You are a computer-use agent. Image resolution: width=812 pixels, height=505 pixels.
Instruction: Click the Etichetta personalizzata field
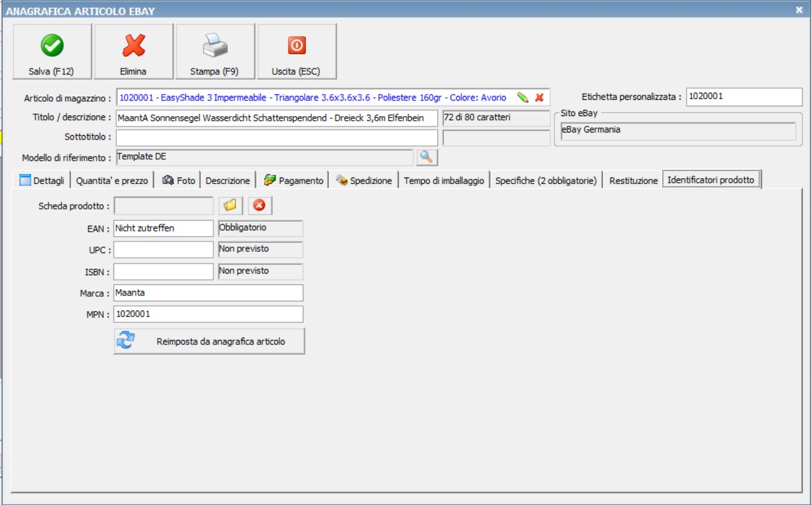(x=744, y=97)
